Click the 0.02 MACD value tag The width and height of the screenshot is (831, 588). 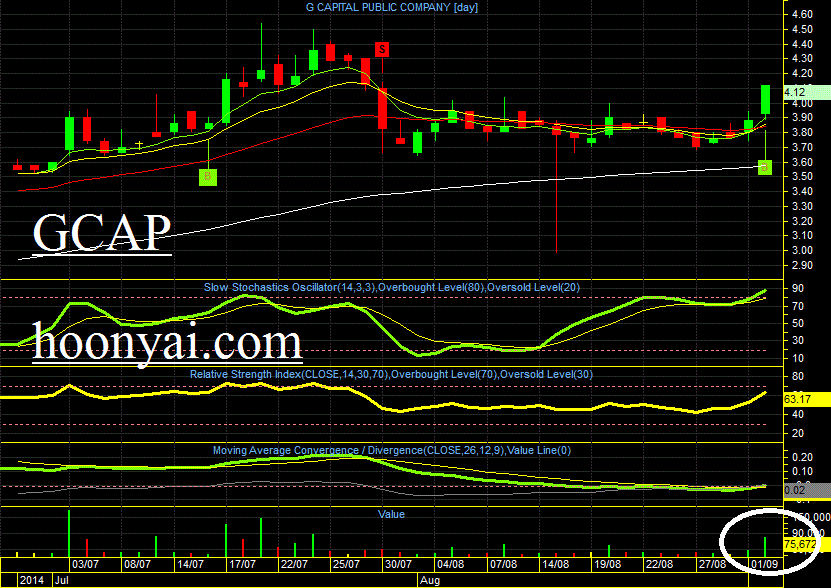806,490
